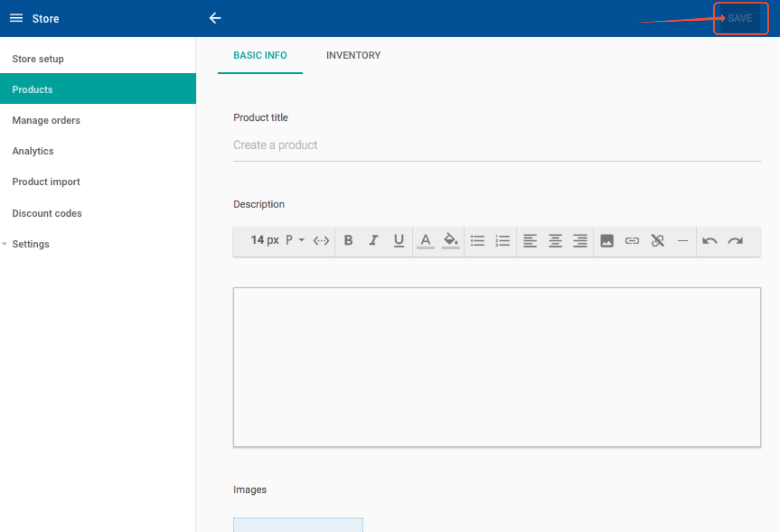Insert a bulleted list
Viewport: 780px width, 532px height.
(477, 240)
